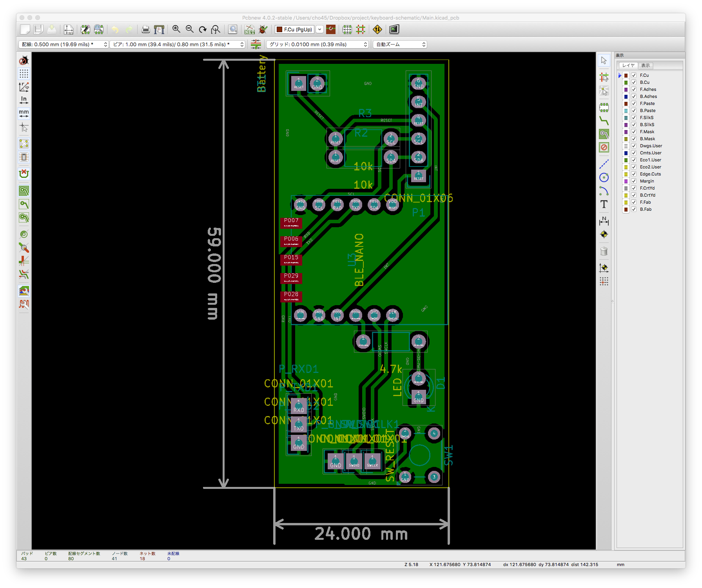702x588 pixels.
Task: Click the Delete items trash tool
Action: click(x=604, y=251)
